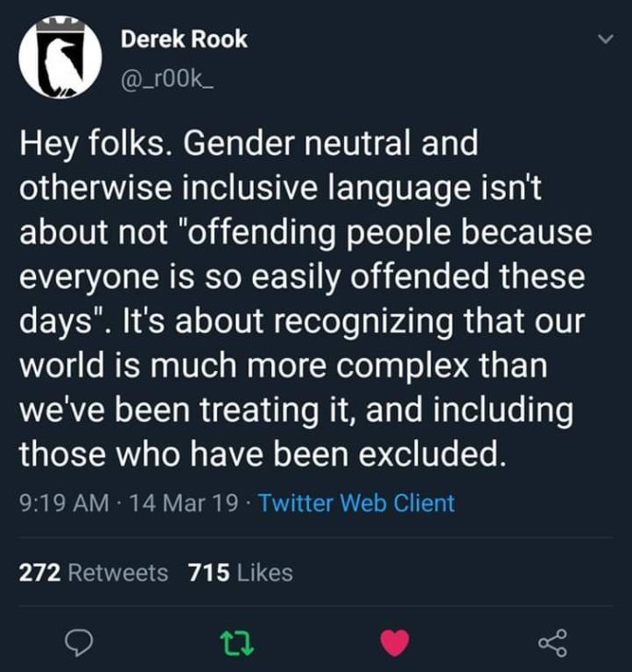Open Derek Rook's profile picture
The image size is (632, 672).
pos(61,59)
